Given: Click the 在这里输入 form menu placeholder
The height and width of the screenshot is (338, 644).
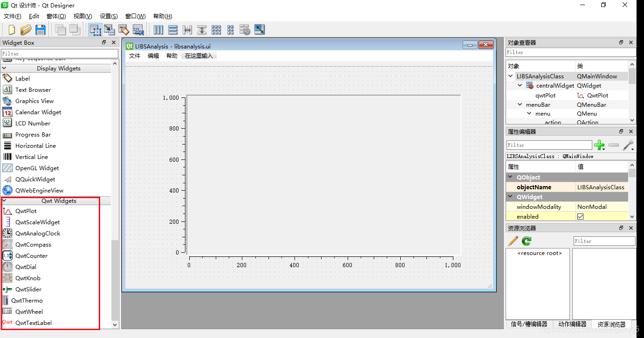Looking at the screenshot, I should [199, 56].
